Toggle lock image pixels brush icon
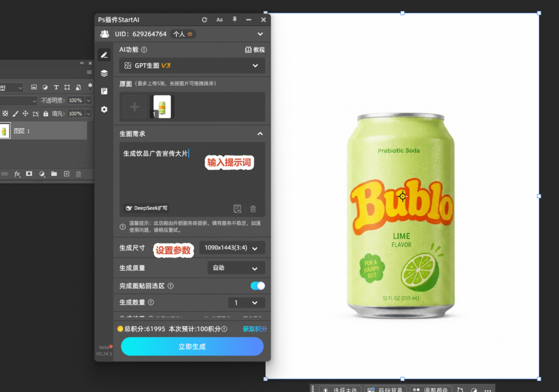 pyautogui.click(x=15, y=114)
